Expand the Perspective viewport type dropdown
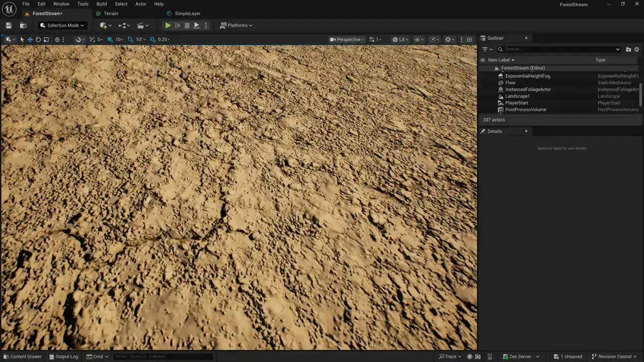Screen dimensions: 644x362 pos(348,40)
